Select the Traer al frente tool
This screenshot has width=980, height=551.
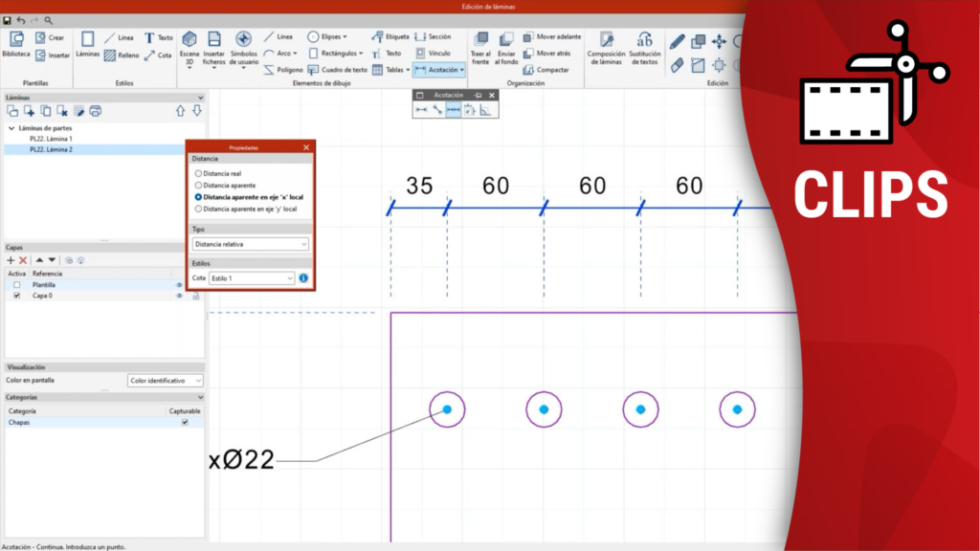pyautogui.click(x=480, y=46)
